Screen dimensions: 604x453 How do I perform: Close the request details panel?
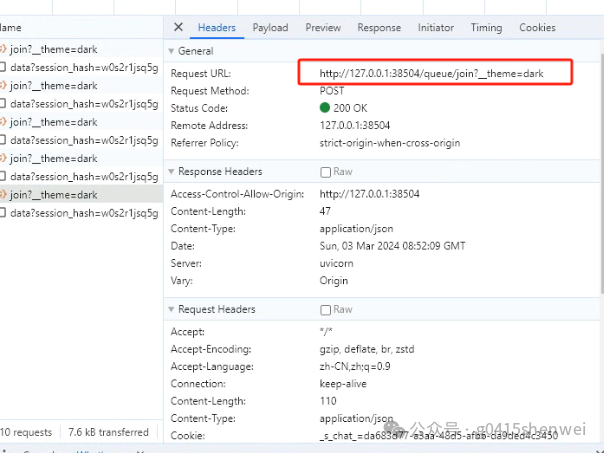click(178, 27)
